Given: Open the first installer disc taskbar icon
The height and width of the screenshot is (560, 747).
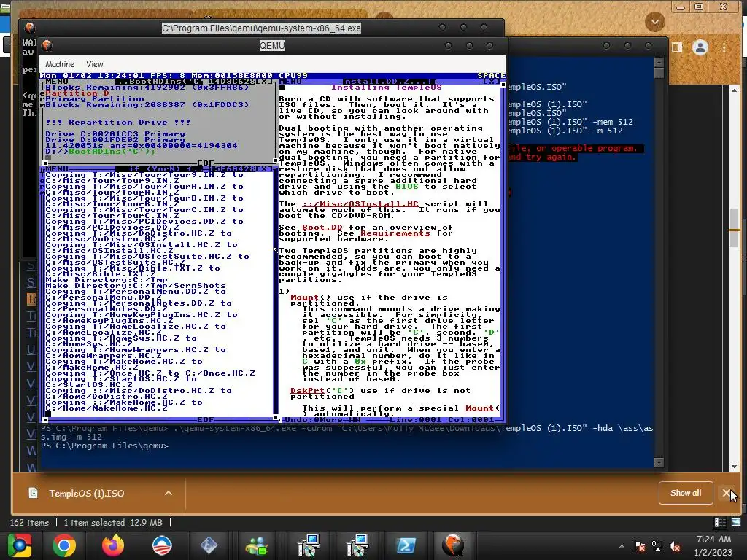Looking at the screenshot, I should pos(309,545).
